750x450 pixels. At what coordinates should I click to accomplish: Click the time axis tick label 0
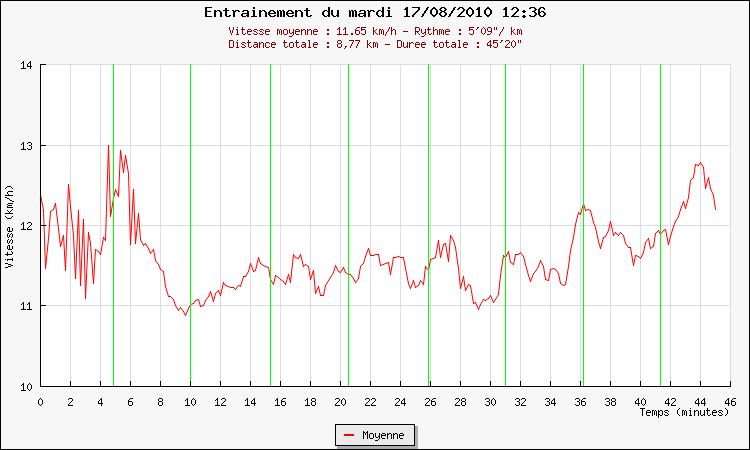pyautogui.click(x=40, y=402)
